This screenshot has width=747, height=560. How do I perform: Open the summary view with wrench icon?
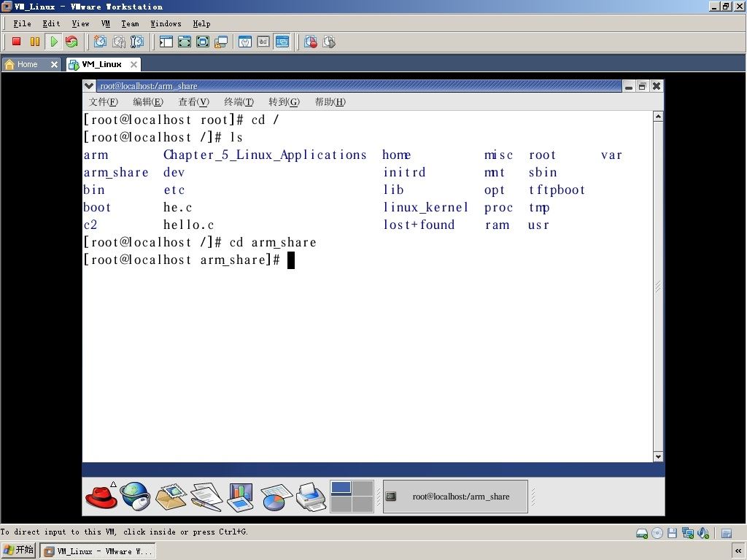coord(245,42)
